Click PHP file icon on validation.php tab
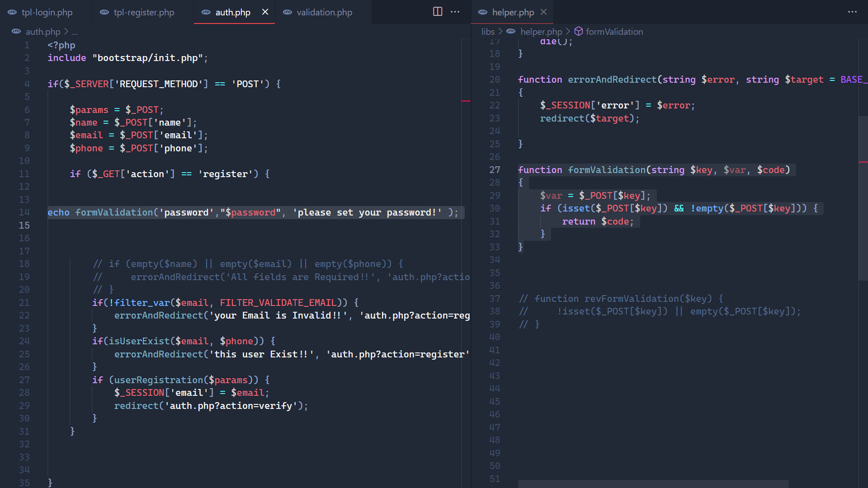Image resolution: width=868 pixels, height=488 pixels. [288, 12]
